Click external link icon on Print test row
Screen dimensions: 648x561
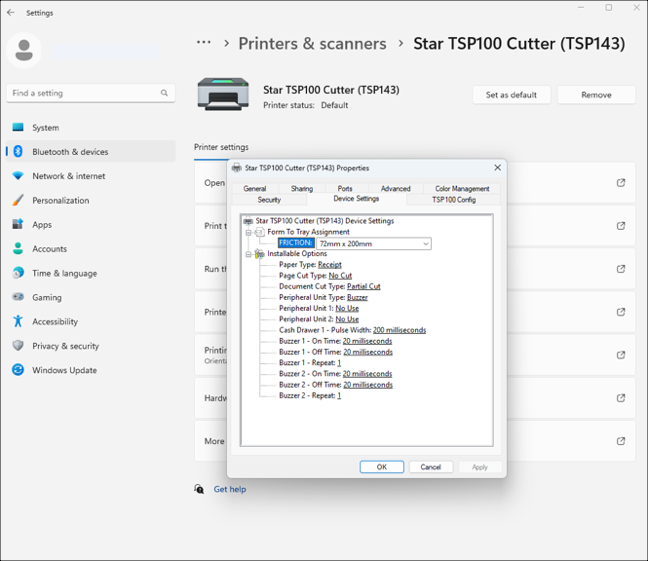click(x=621, y=226)
